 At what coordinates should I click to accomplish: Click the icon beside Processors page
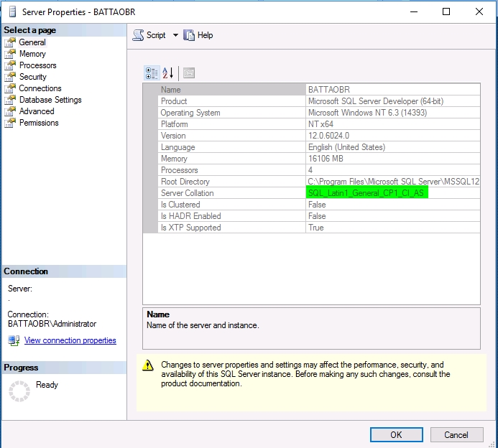tap(10, 65)
